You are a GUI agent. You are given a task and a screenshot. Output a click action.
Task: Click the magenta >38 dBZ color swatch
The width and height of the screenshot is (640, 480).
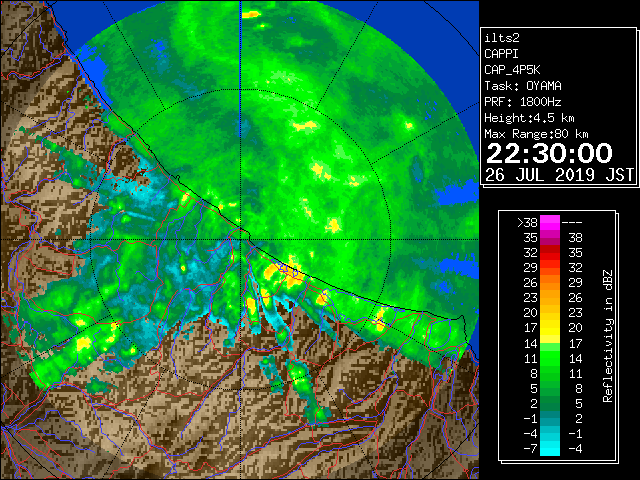550,222
